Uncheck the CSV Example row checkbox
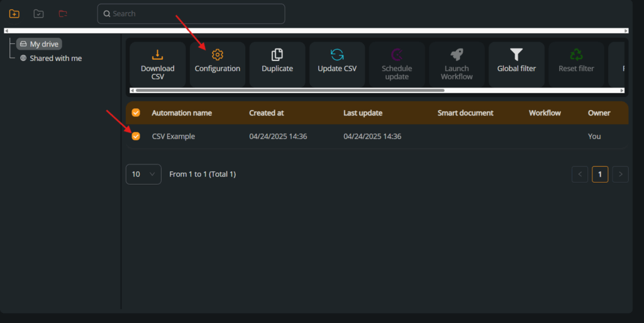This screenshot has width=644, height=323. coord(136,136)
